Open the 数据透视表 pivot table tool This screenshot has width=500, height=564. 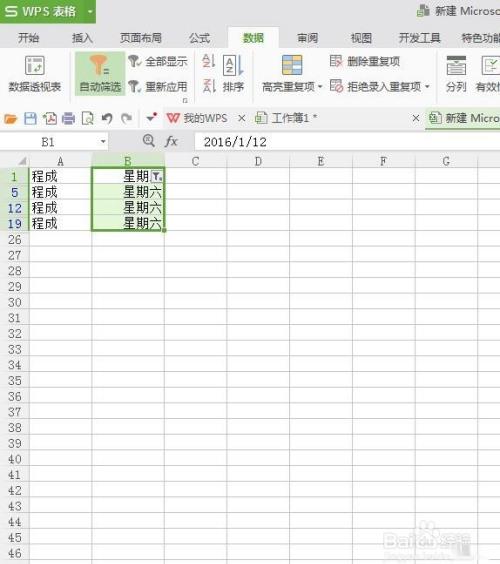[x=35, y=74]
